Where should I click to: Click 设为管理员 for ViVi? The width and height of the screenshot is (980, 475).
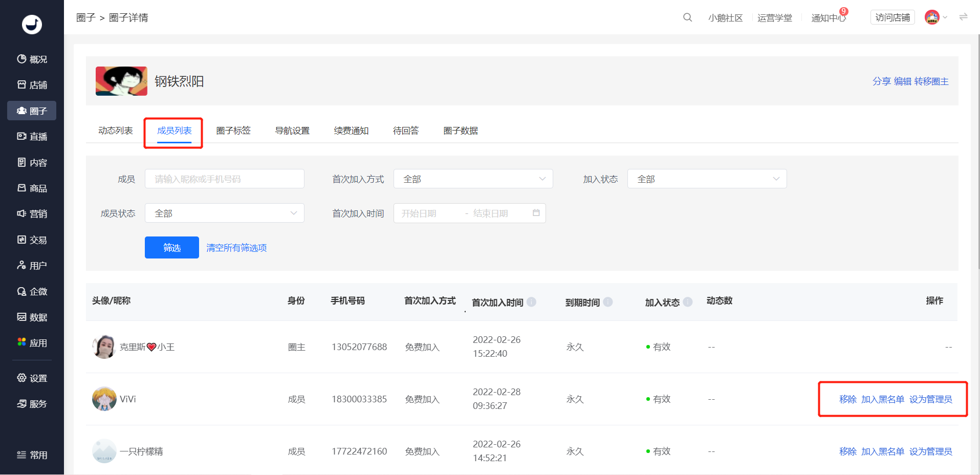coord(931,399)
